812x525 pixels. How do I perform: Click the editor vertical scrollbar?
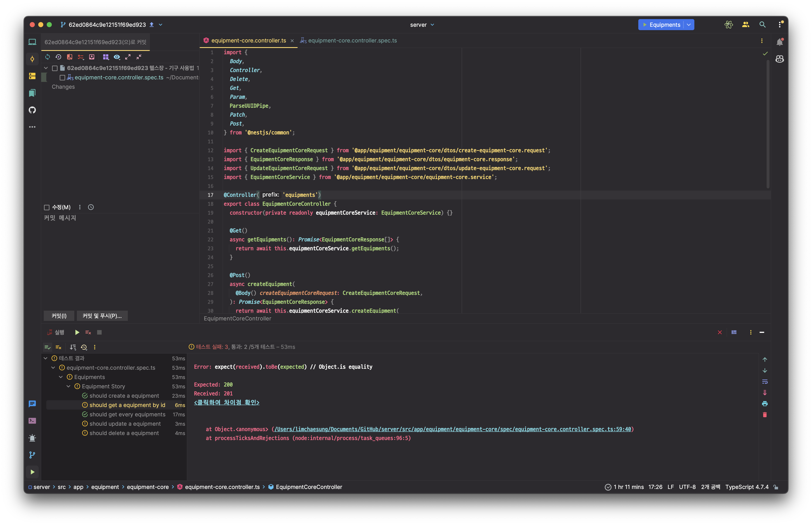[768, 123]
